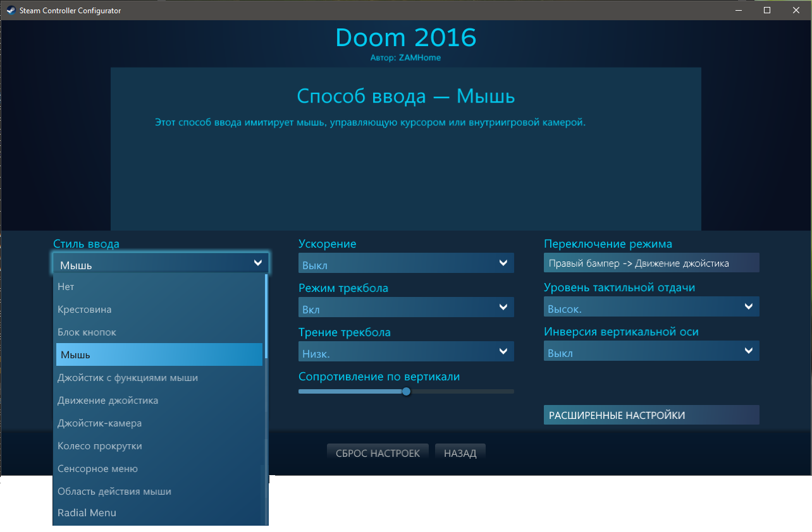Expand the Трение трекбола dropdown

[x=406, y=351]
